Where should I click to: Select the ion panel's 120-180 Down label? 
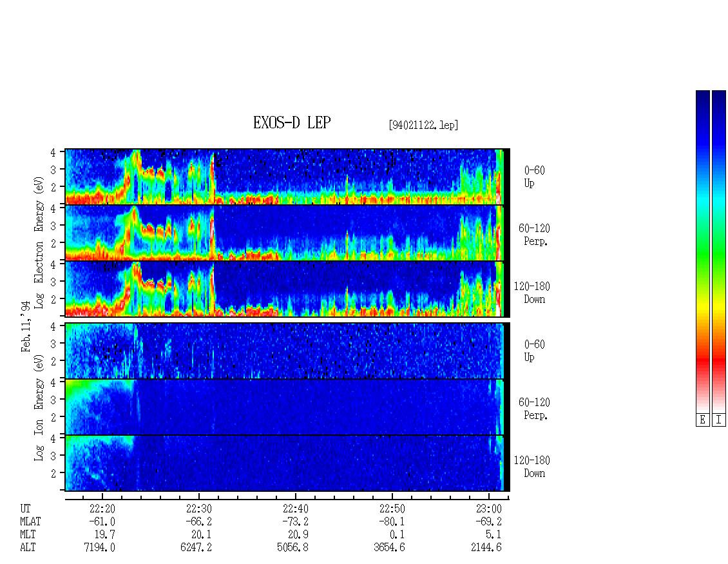[532, 467]
